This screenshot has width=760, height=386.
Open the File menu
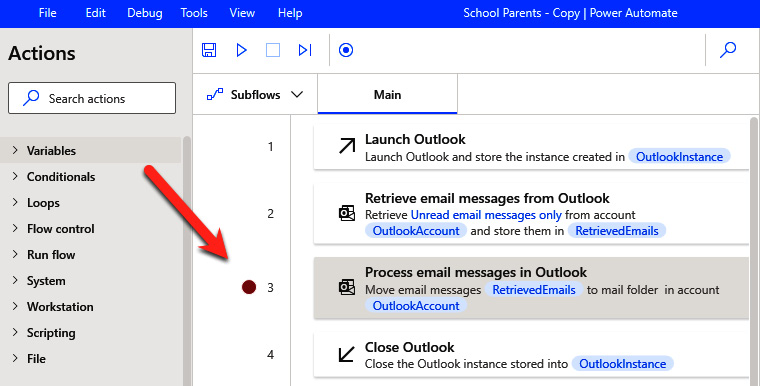pyautogui.click(x=48, y=13)
